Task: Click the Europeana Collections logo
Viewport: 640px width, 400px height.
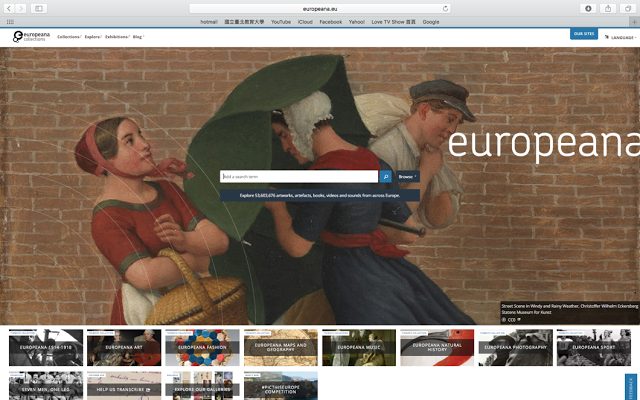Action: click(31, 36)
